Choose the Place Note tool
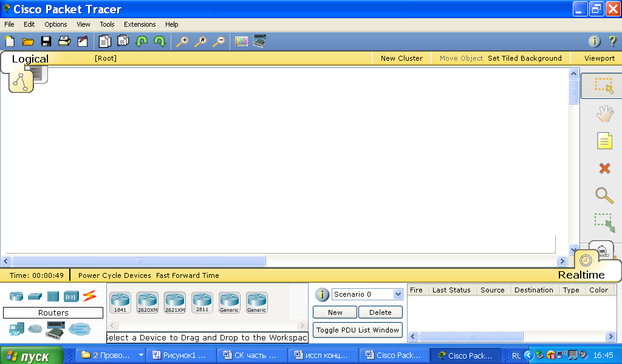This screenshot has height=364, width=622. point(604,141)
